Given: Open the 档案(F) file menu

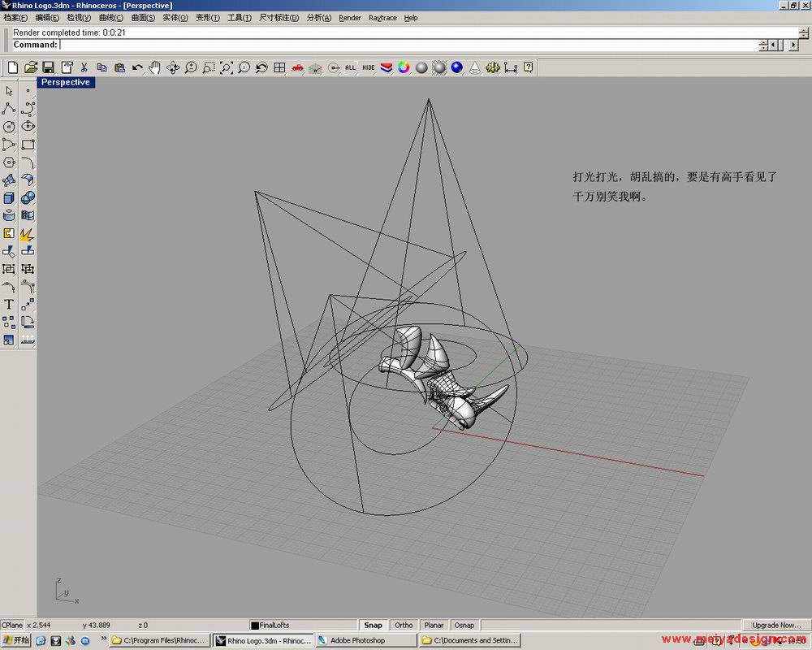Looking at the screenshot, I should 15,18.
